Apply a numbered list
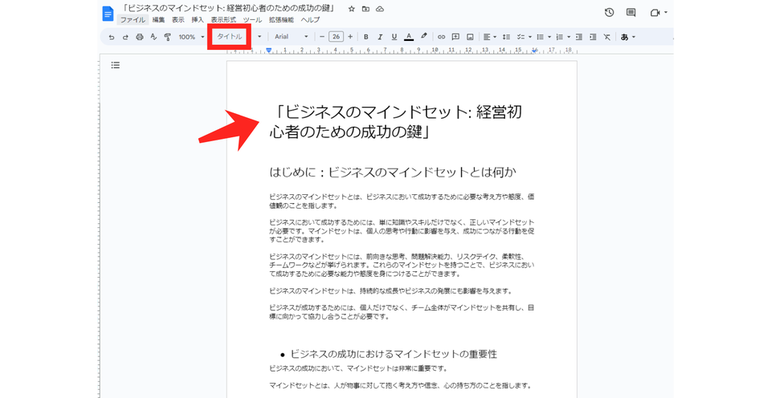 pyautogui.click(x=559, y=37)
